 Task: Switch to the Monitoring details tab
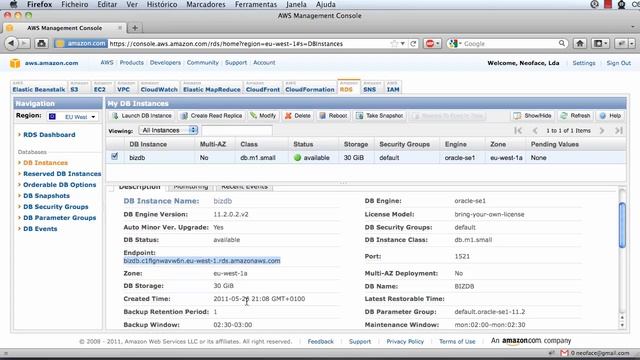click(x=191, y=187)
